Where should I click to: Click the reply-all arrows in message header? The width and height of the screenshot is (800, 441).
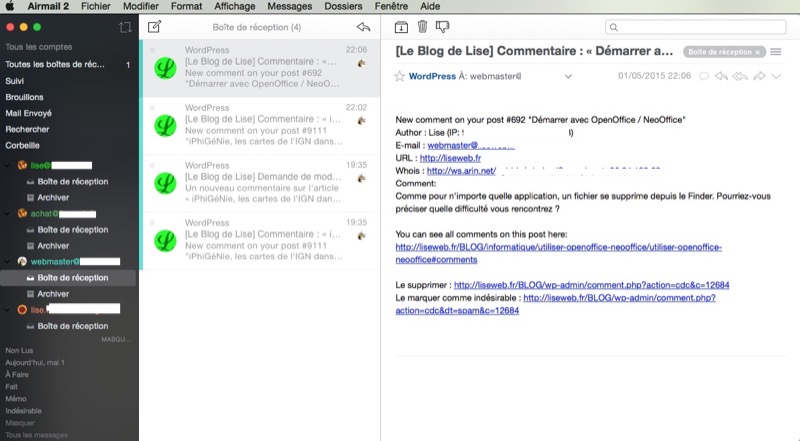click(741, 76)
